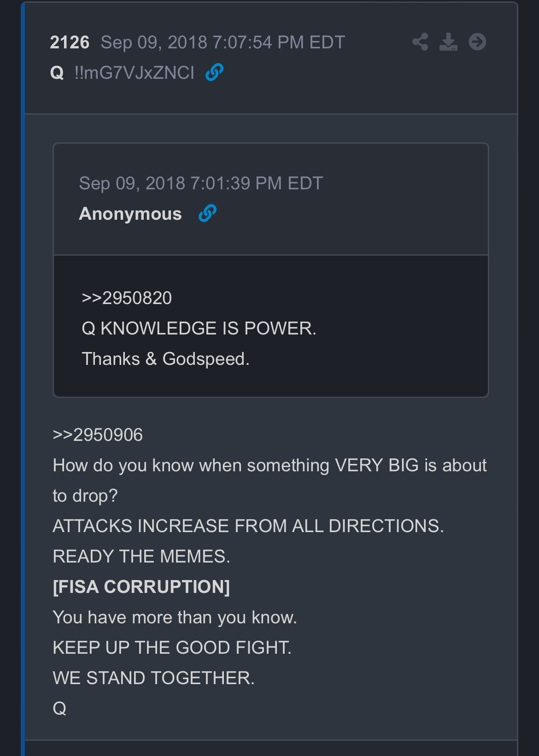Open post 2126 via the arrow circle icon
539x756 pixels.
click(x=477, y=42)
